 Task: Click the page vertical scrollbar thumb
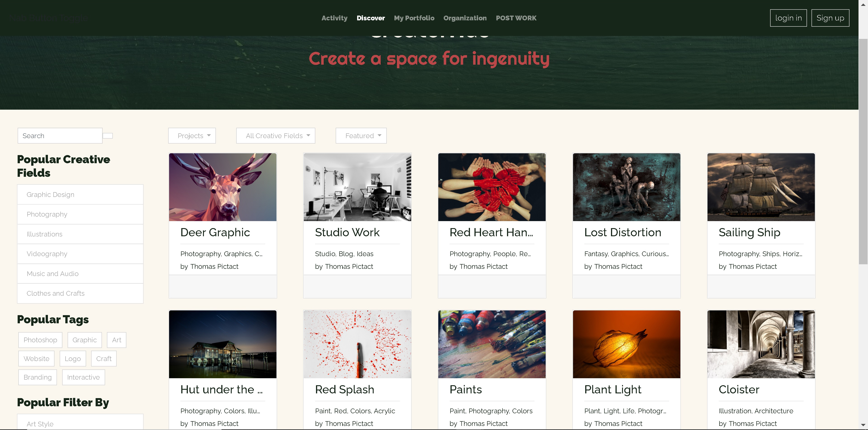coord(863,152)
